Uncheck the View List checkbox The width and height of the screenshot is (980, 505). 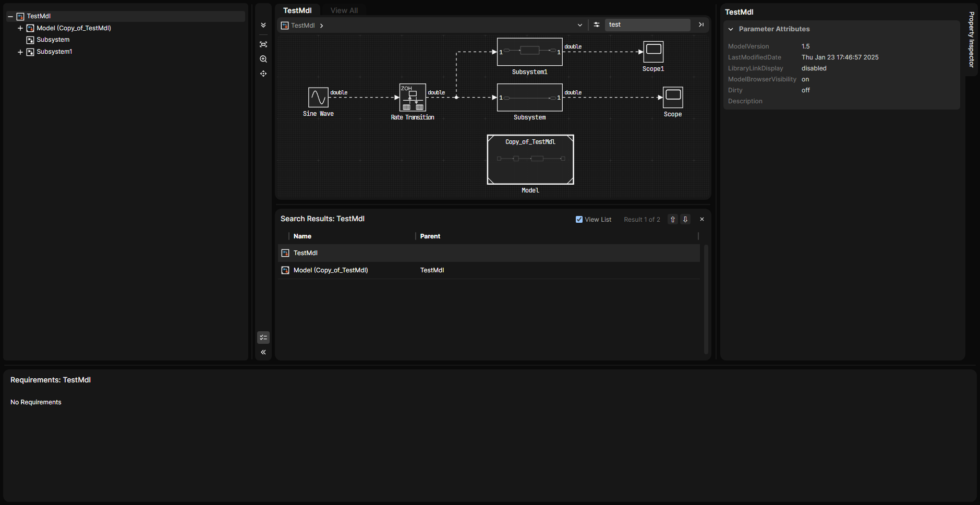(x=579, y=220)
